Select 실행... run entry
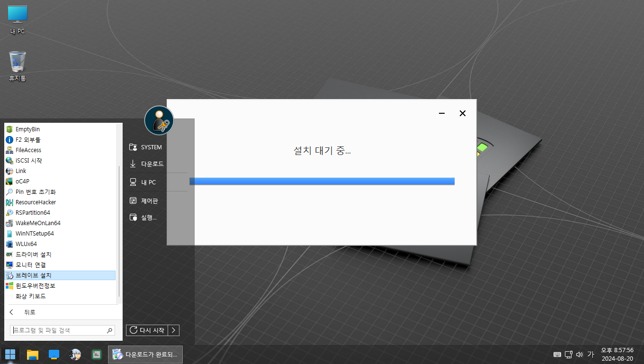644x364 pixels. (x=143, y=218)
